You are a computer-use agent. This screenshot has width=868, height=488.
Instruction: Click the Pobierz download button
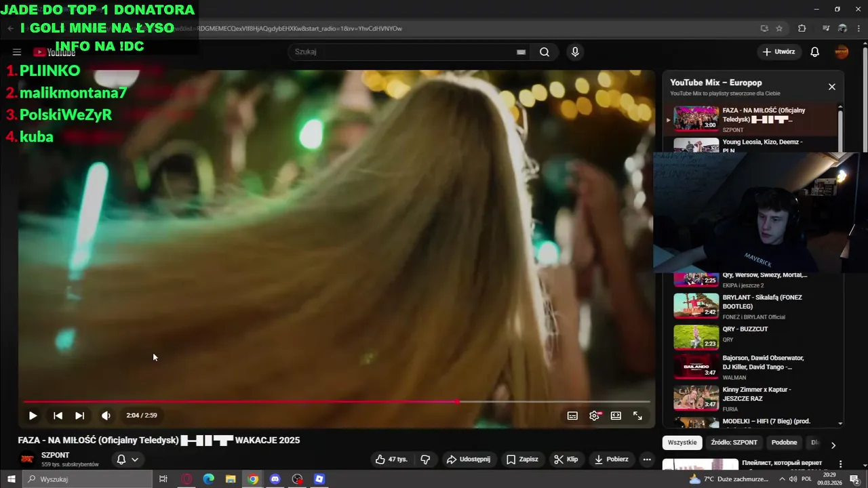coord(611,460)
